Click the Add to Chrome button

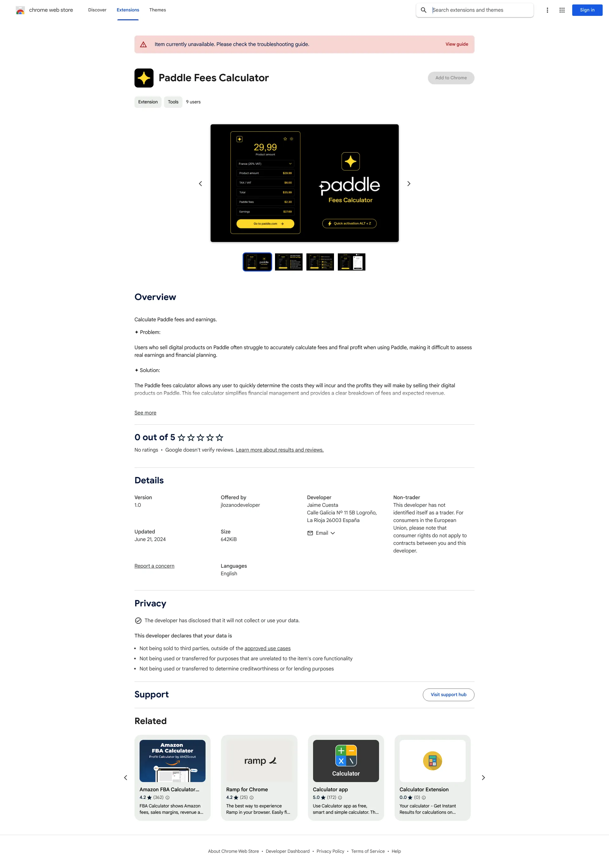point(451,77)
